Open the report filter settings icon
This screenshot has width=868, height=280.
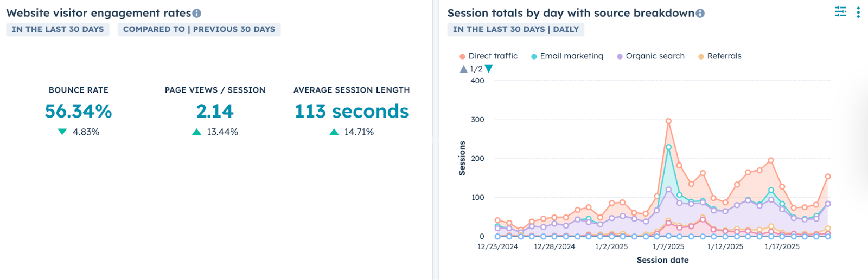click(x=840, y=12)
